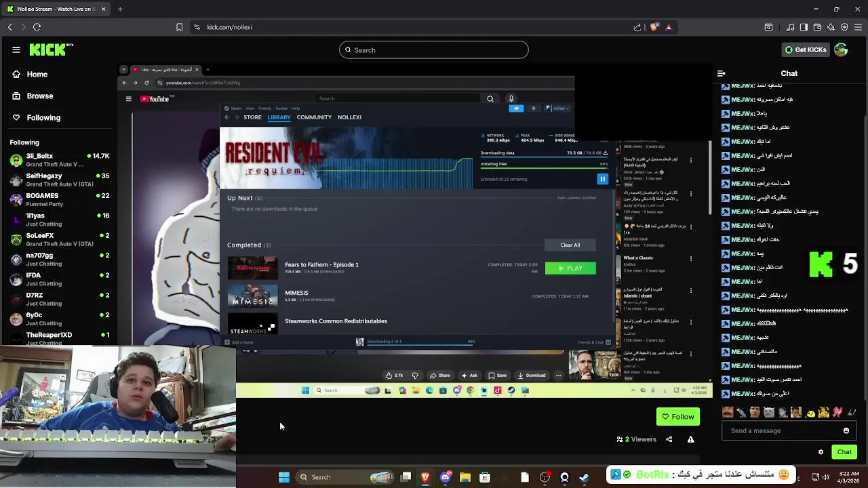The image size is (868, 488).
Task: Toggle the browser sidebar panel
Action: click(804, 27)
